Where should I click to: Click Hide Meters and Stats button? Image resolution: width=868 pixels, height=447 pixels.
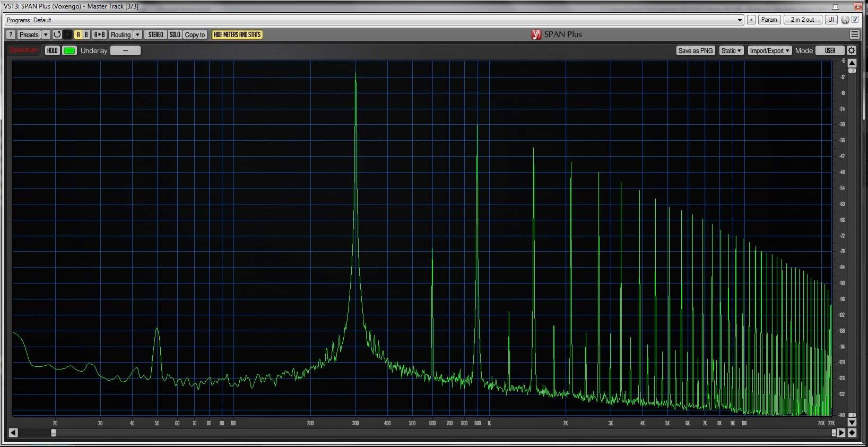(237, 35)
